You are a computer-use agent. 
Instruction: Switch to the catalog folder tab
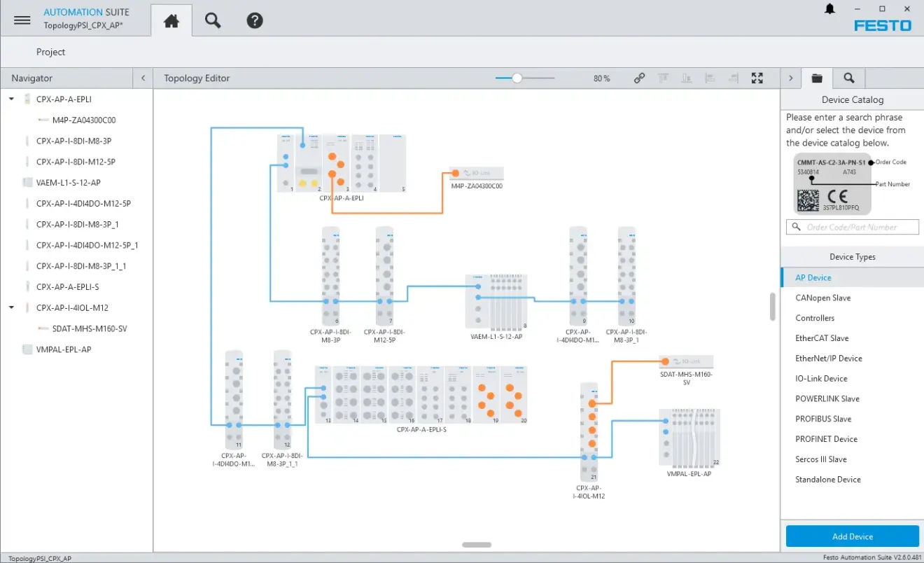(x=817, y=78)
